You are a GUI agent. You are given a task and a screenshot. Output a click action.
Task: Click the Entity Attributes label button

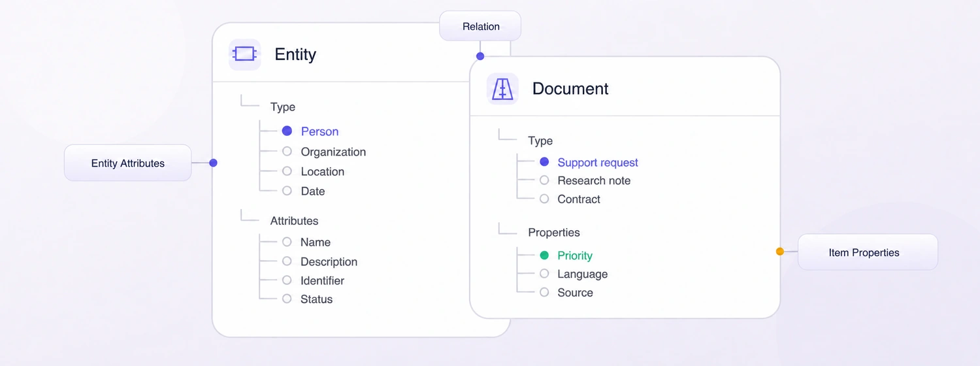tap(127, 163)
